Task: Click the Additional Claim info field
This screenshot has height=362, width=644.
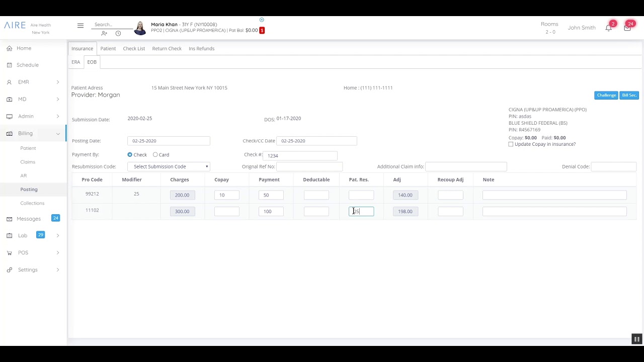Action: 466,166
